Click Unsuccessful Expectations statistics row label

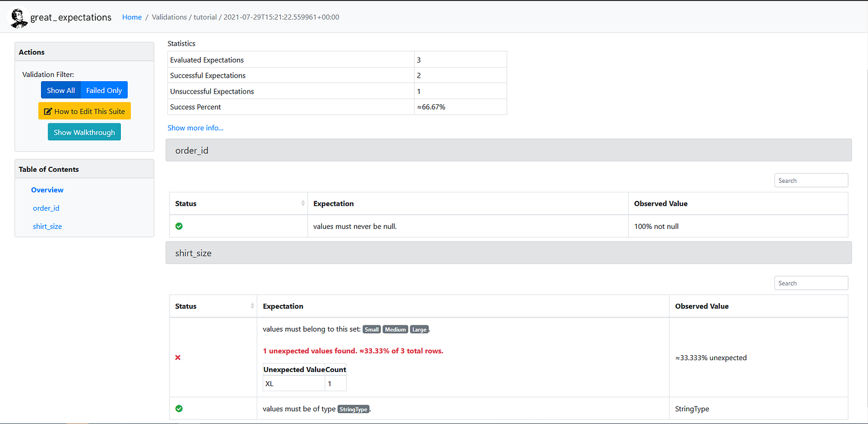211,91
